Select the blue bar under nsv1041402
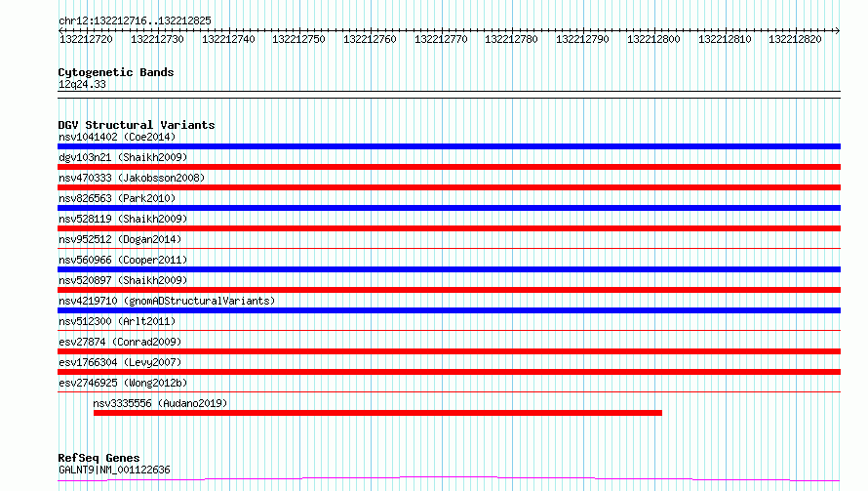This screenshot has height=491, width=868. pyautogui.click(x=449, y=146)
